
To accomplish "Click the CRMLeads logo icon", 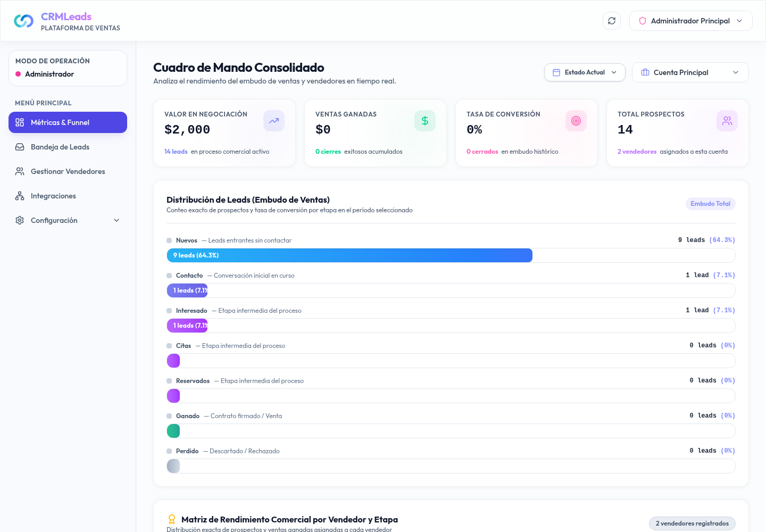I will pos(23,21).
